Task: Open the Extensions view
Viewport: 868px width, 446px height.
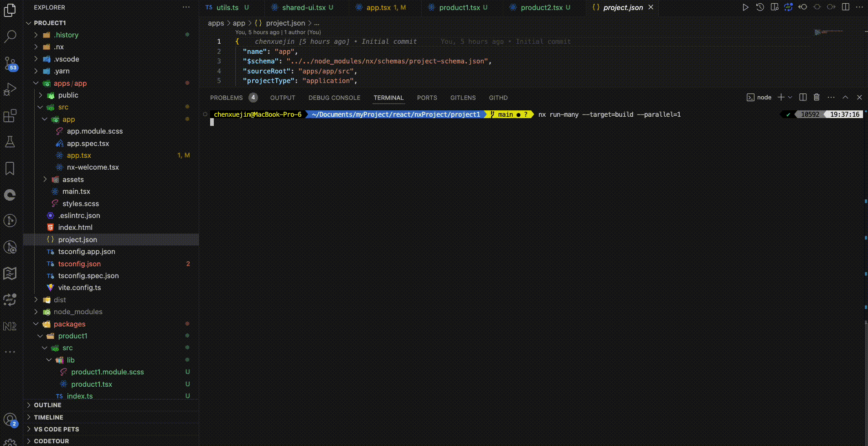Action: [x=10, y=116]
